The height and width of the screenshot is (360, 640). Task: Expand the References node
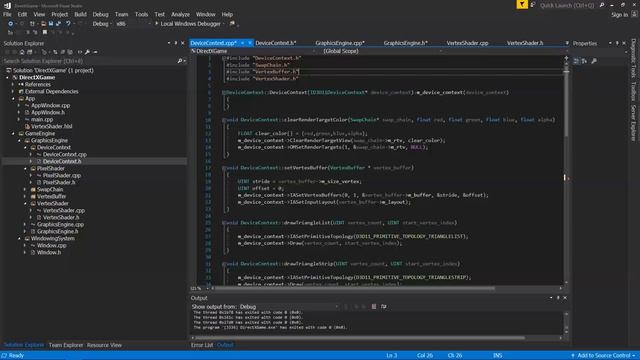13,84
